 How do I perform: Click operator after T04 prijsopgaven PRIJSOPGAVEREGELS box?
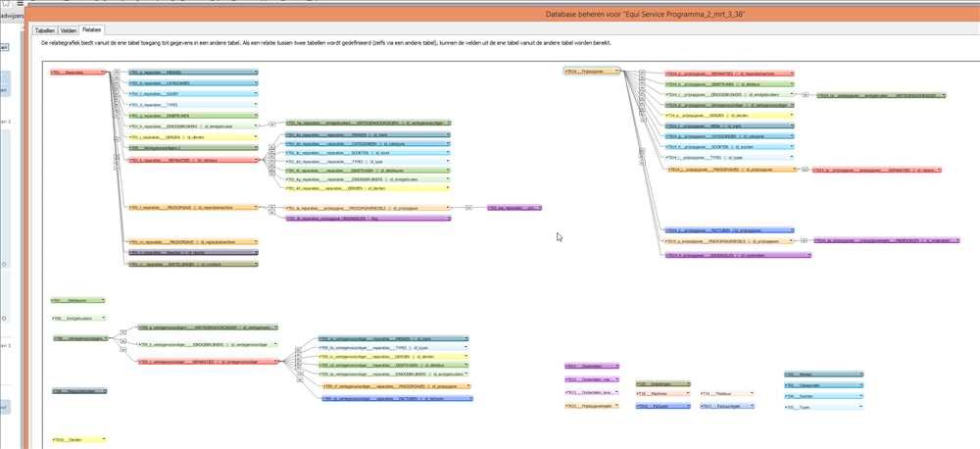click(805, 240)
